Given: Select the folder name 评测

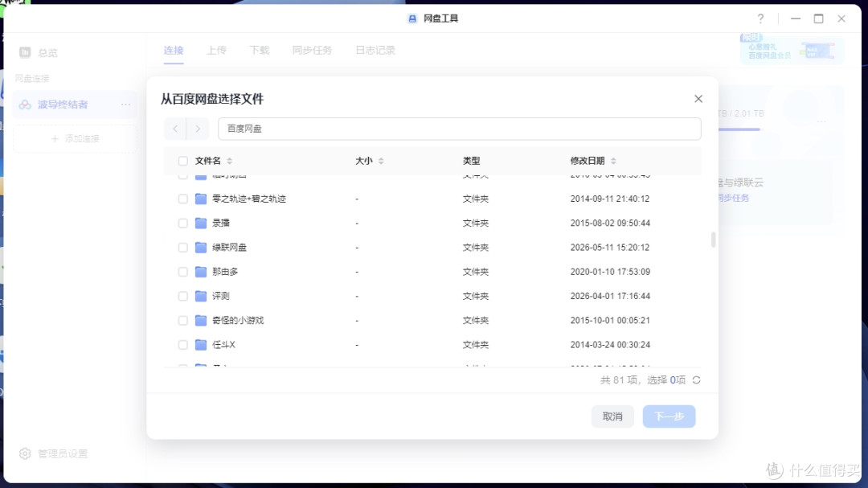Looking at the screenshot, I should (x=221, y=297).
